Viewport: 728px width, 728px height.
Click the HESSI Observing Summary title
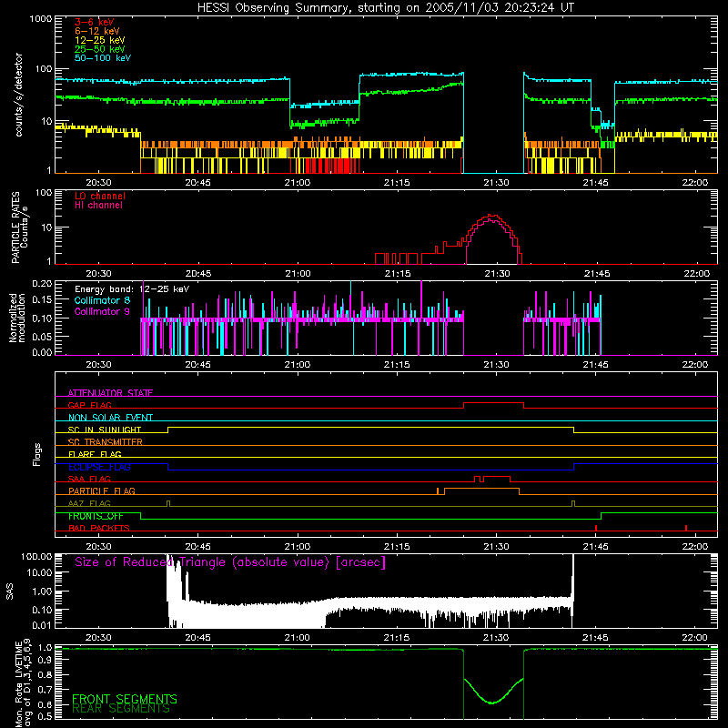pyautogui.click(x=385, y=8)
